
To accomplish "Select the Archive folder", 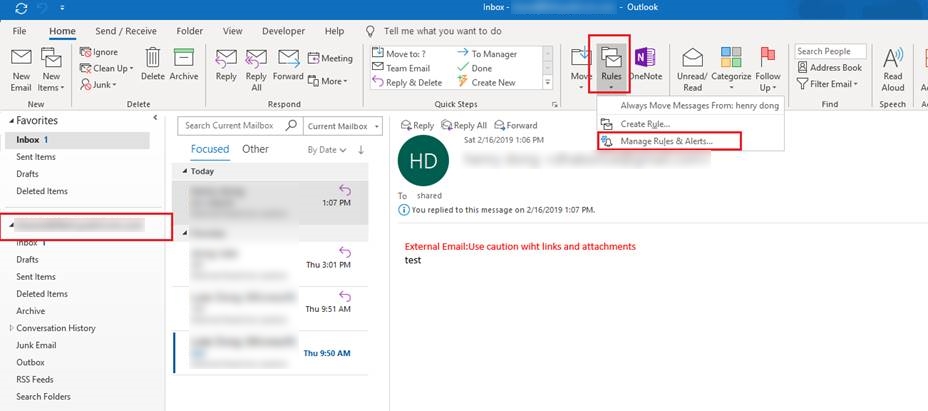I will (x=31, y=311).
